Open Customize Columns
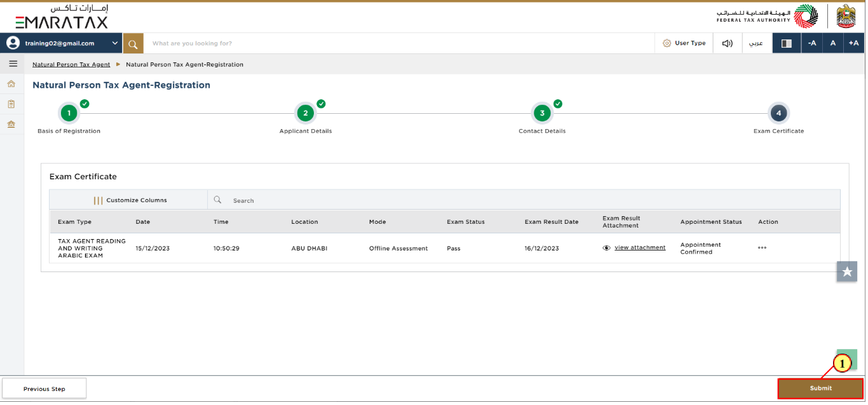 130,200
